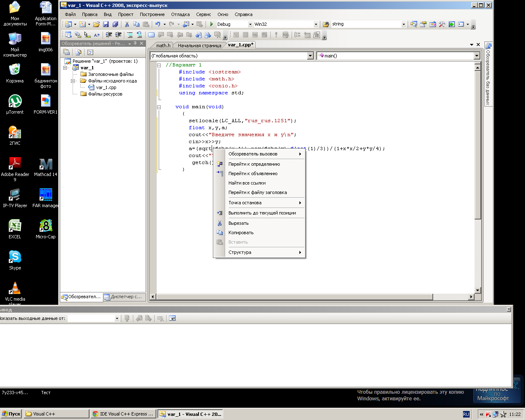
Task: Open the string search combo box dropdown
Action: 404,24
